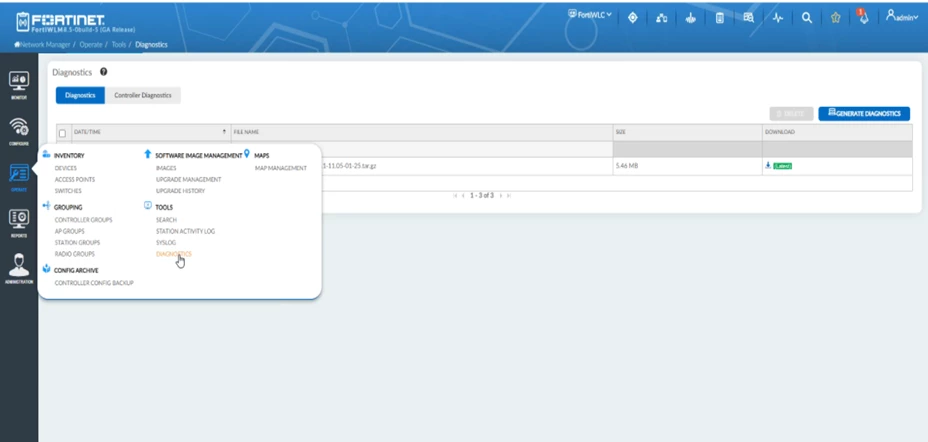
Task: Select Switches under Inventory
Action: [68, 191]
